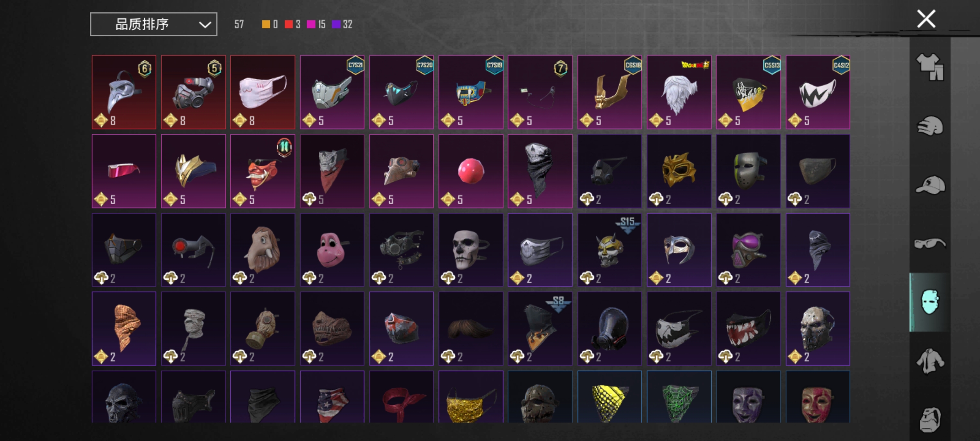
Task: Filter by the purple quality swatch
Action: coord(342,24)
